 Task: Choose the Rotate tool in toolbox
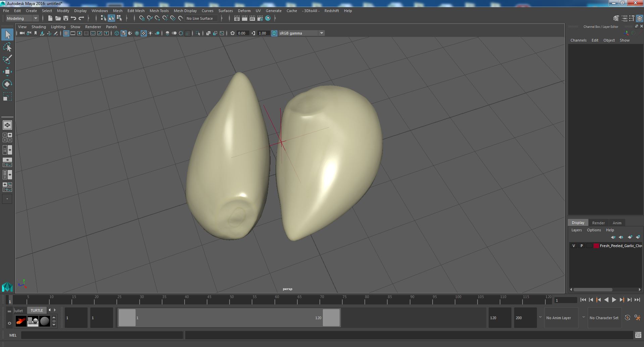click(7, 84)
